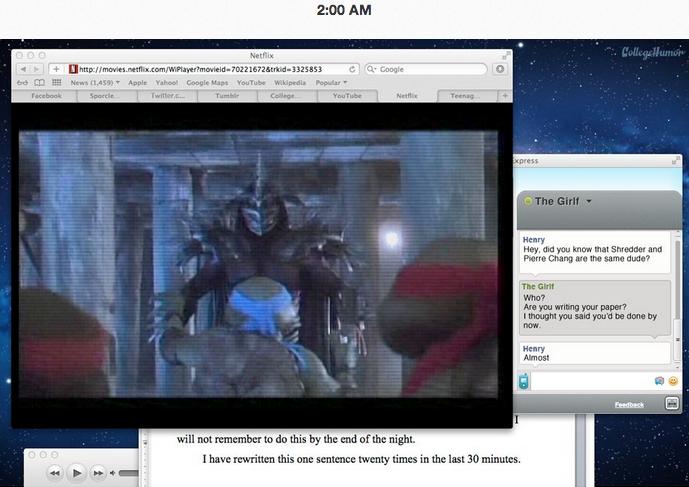Go to previous iTunes track
The width and height of the screenshot is (689, 487).
point(54,472)
